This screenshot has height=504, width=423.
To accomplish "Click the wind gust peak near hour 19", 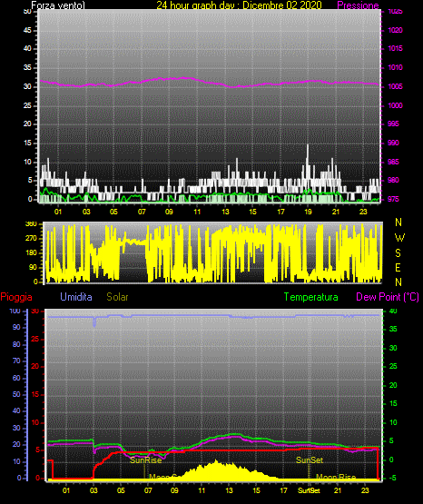I will coord(308,145).
